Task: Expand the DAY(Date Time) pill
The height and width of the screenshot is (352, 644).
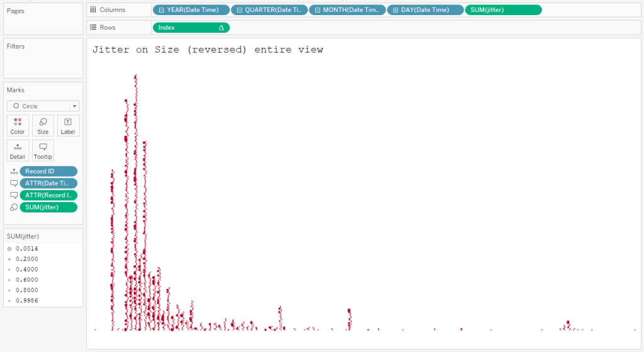Action: (396, 10)
